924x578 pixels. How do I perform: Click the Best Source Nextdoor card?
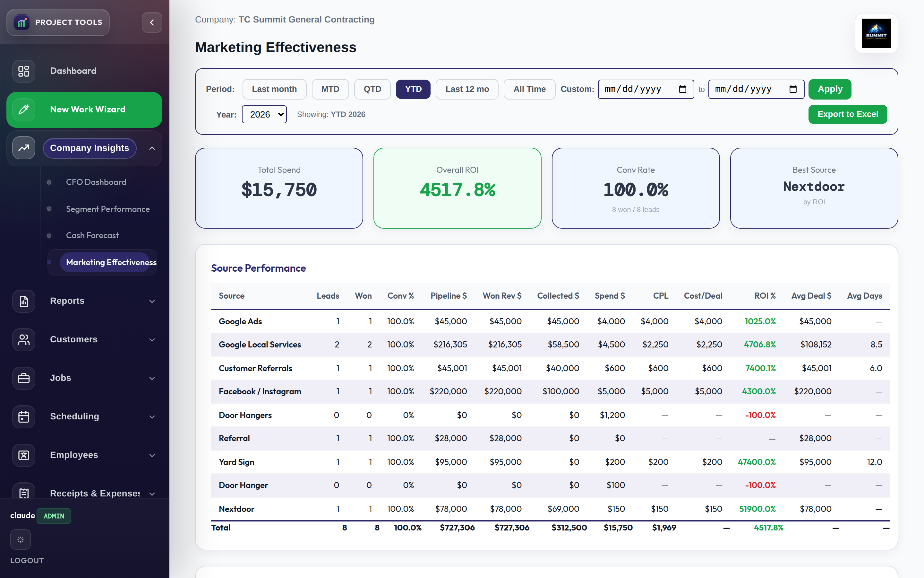pyautogui.click(x=814, y=188)
